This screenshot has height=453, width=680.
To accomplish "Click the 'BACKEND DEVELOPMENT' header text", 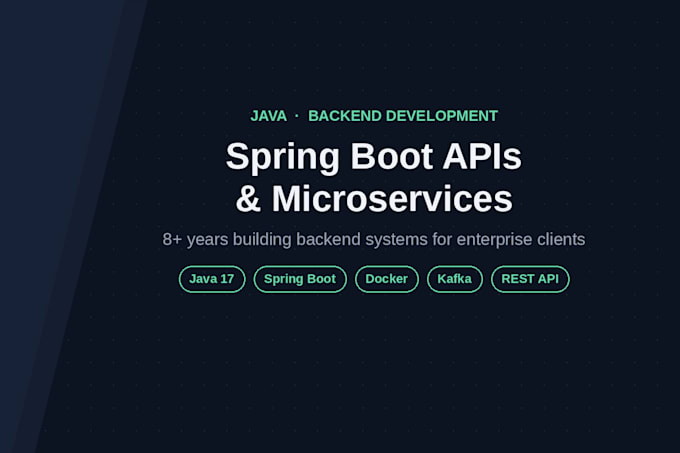I will 403,116.
